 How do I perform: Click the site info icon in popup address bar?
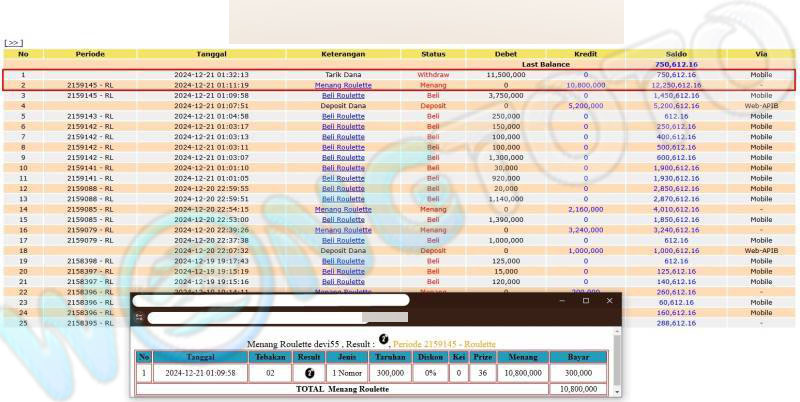pyautogui.click(x=140, y=318)
